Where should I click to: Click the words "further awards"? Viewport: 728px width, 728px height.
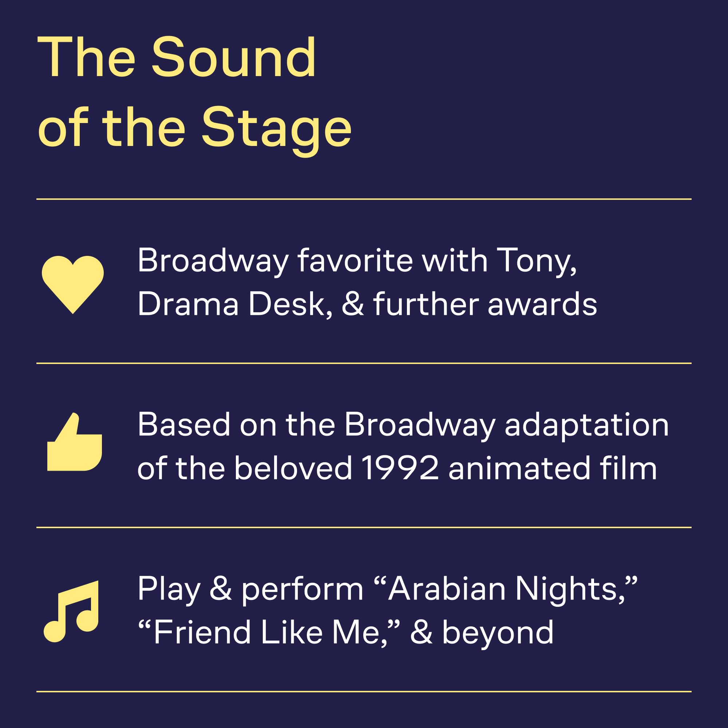click(485, 304)
